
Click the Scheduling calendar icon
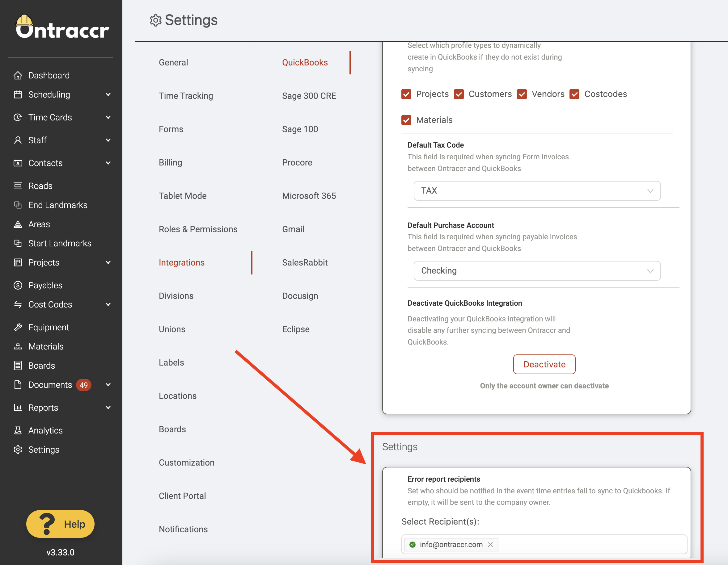coord(18,94)
